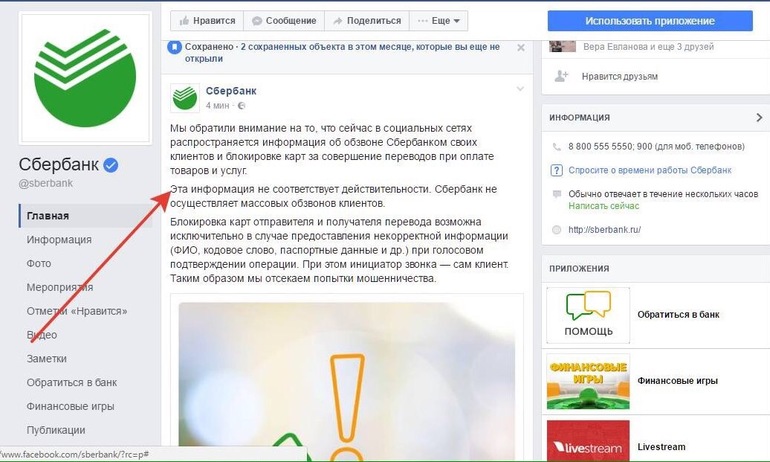Expand the ИНФОРМАЦИЯ section arrow

click(x=759, y=117)
